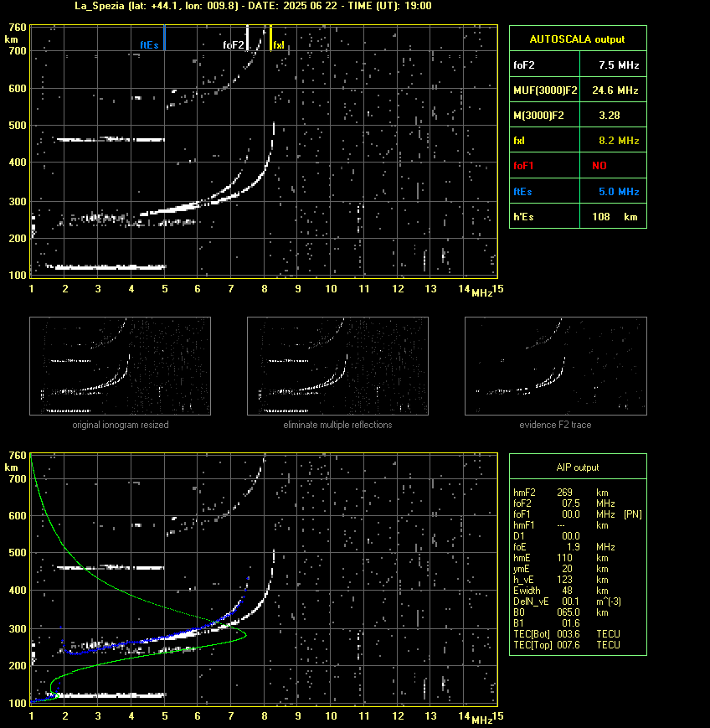Click the yellow fxI 8.2 MHz value
Image resolution: width=710 pixels, height=728 pixels.
point(619,140)
